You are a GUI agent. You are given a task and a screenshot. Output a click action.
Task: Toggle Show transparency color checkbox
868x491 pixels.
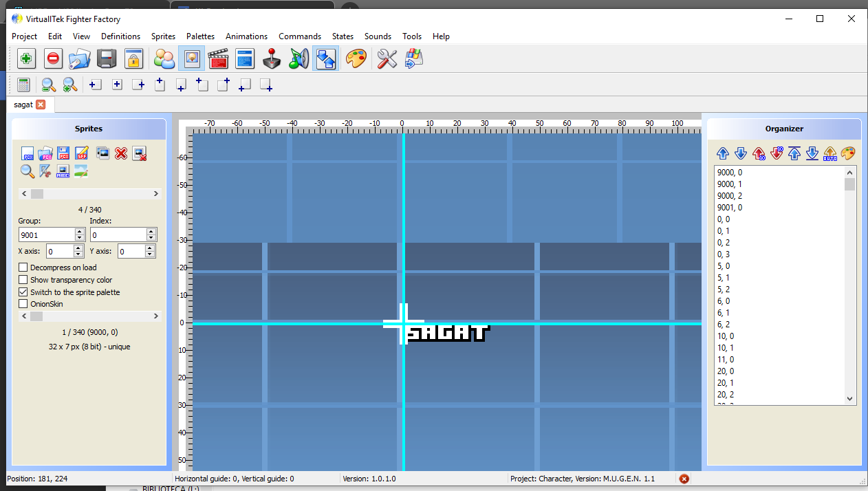(23, 280)
